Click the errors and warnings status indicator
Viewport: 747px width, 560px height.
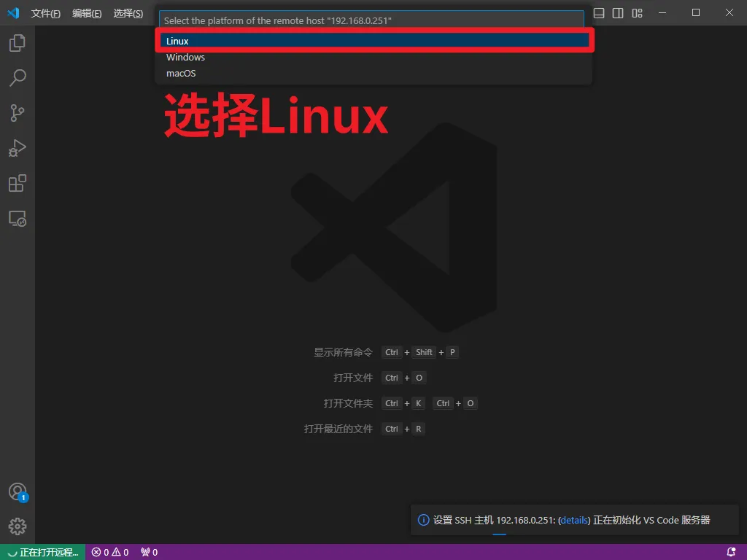[x=110, y=552]
